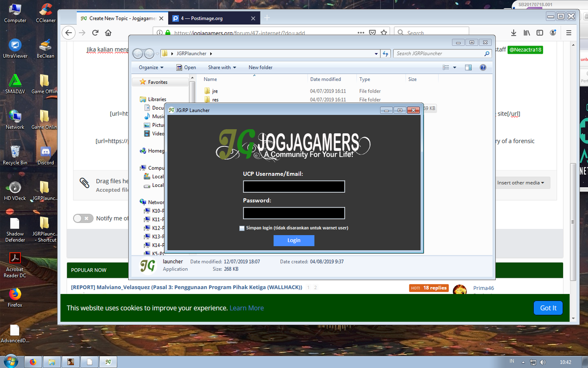Open the Insert other media dropdown
The width and height of the screenshot is (588, 368).
click(x=520, y=183)
